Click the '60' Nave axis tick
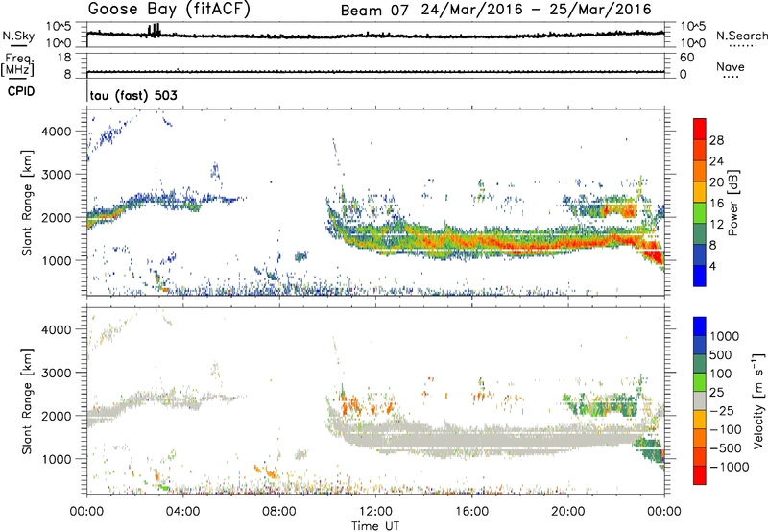Image resolution: width=768 pixels, height=532 pixels. point(686,58)
